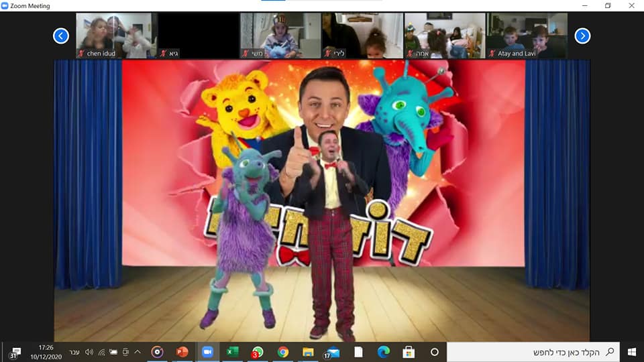Click the display connect tray icon
This screenshot has height=362, width=644.
(125, 352)
